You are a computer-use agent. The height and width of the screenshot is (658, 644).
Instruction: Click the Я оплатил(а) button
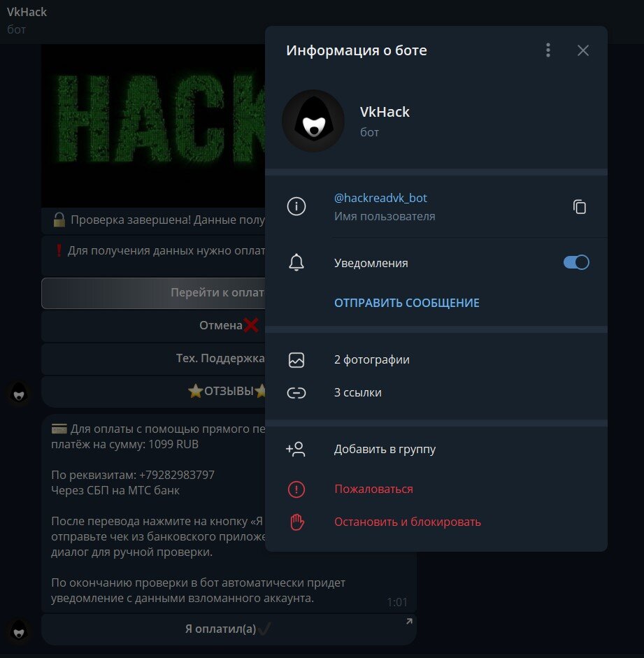point(229,629)
